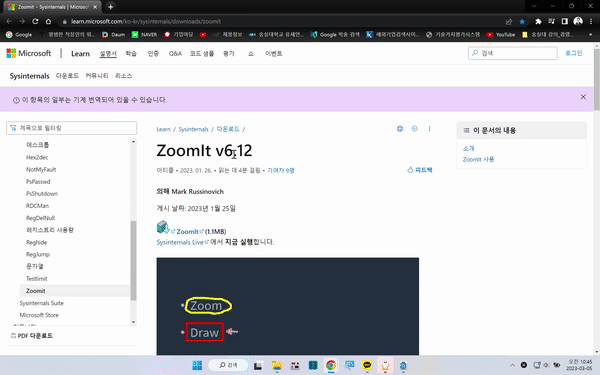Open the YouTube bookmark

tap(501, 34)
